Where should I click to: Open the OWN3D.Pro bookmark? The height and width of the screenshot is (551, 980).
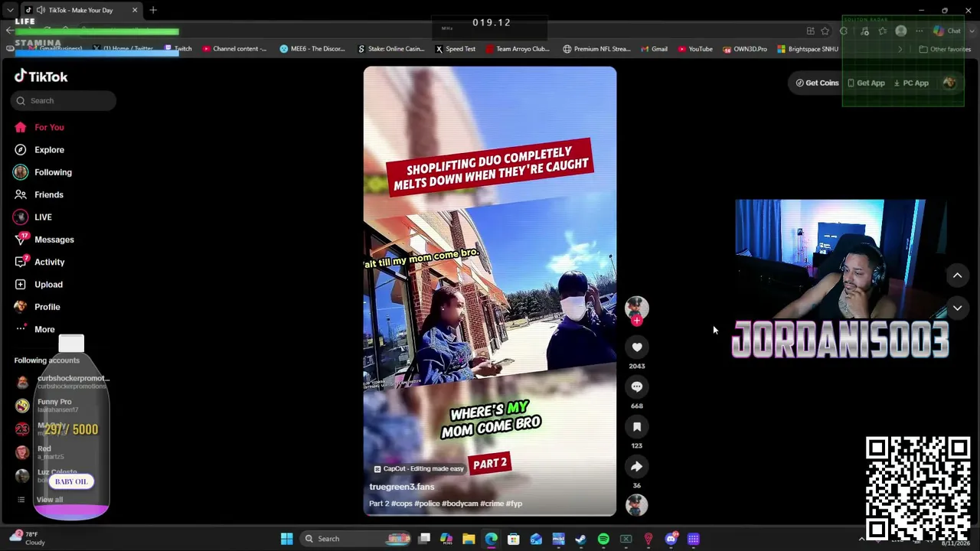click(745, 49)
